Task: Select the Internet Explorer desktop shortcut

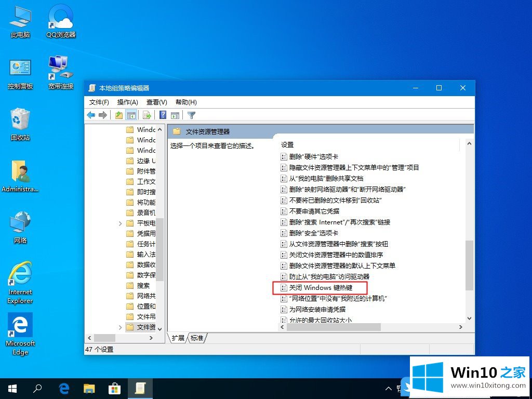Action: [x=20, y=283]
